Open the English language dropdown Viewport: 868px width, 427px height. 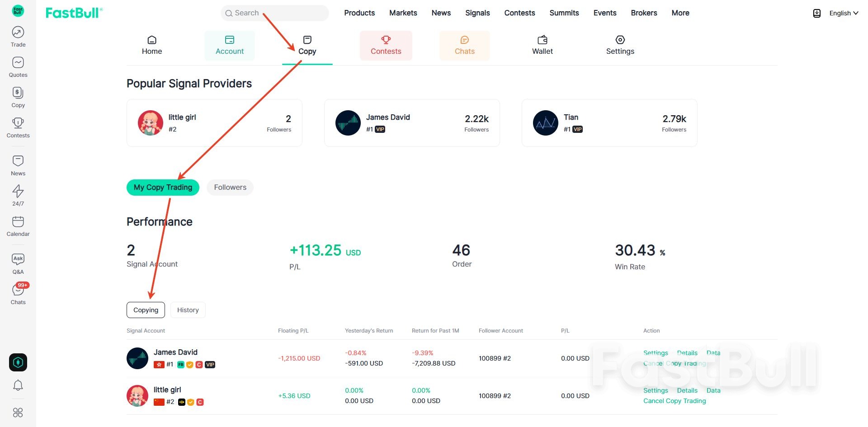tap(843, 13)
